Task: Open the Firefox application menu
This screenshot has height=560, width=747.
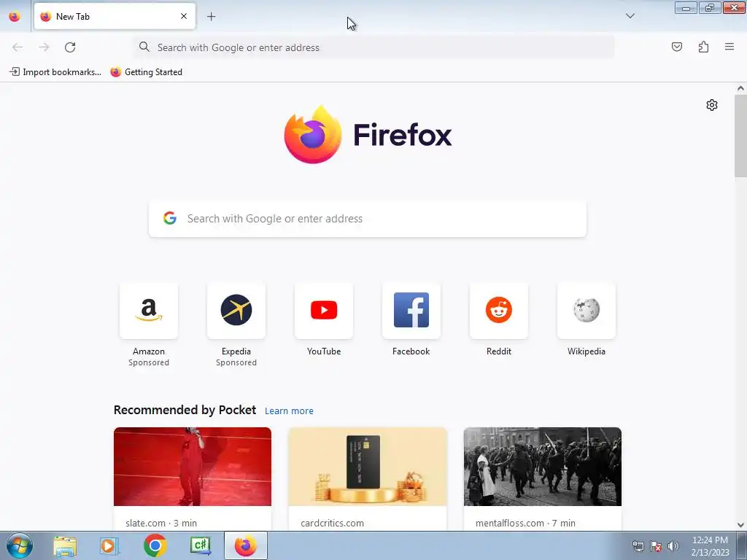Action: (x=729, y=47)
